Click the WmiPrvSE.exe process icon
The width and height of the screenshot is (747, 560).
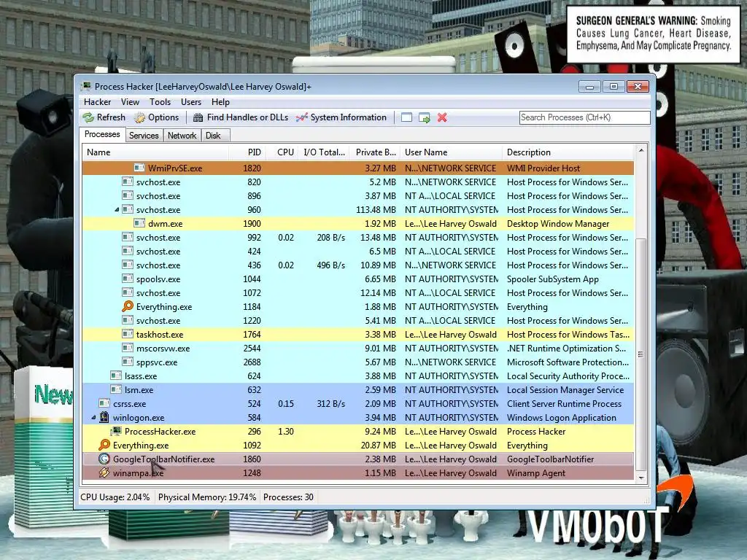point(139,168)
